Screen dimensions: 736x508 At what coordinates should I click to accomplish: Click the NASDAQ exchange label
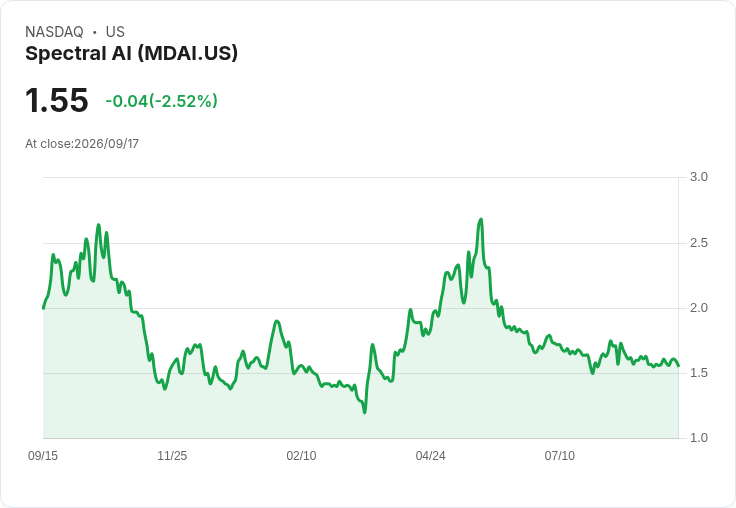(54, 32)
